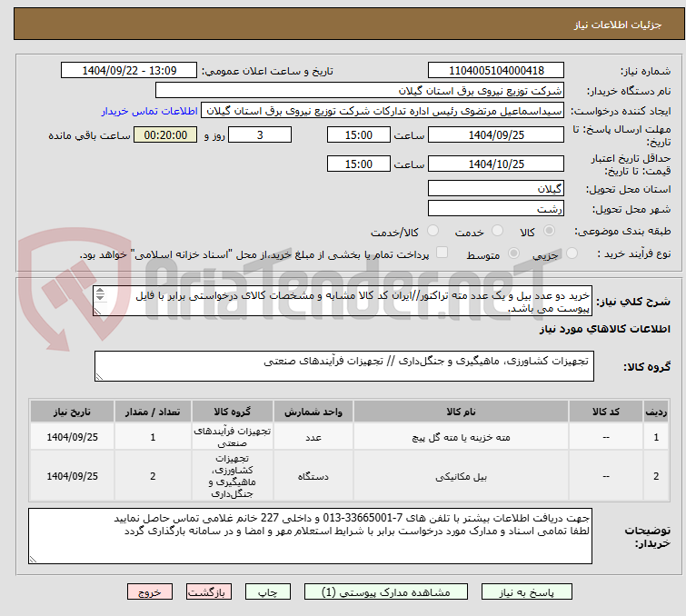
Task: Click the response deadline hour field
Action: (x=358, y=134)
